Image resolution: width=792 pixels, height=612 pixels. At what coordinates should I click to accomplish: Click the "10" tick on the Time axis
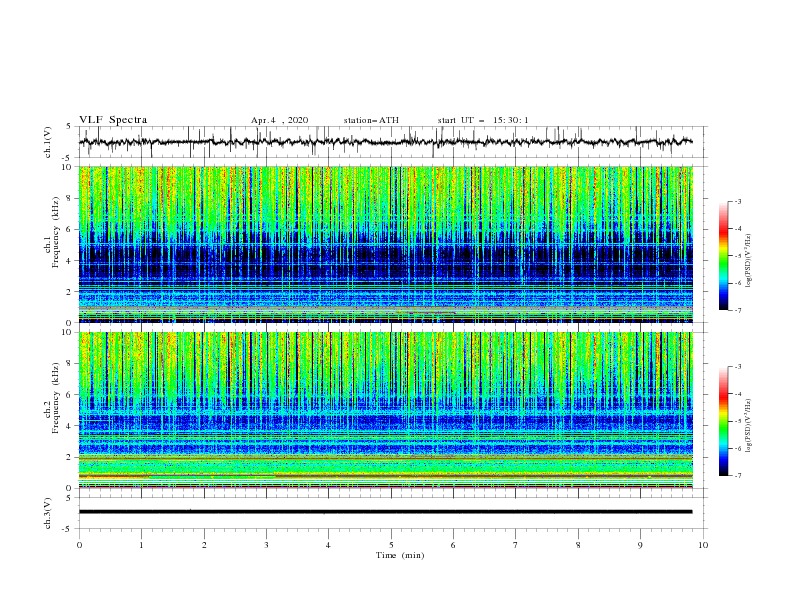703,545
